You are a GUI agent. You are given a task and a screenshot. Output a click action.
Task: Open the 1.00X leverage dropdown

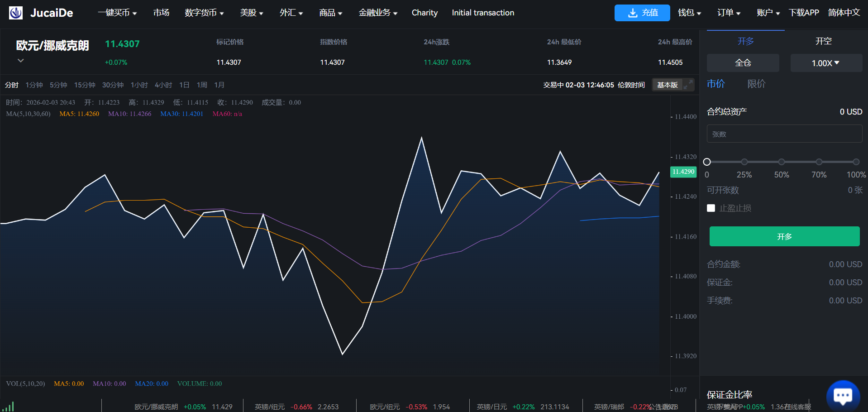point(825,63)
